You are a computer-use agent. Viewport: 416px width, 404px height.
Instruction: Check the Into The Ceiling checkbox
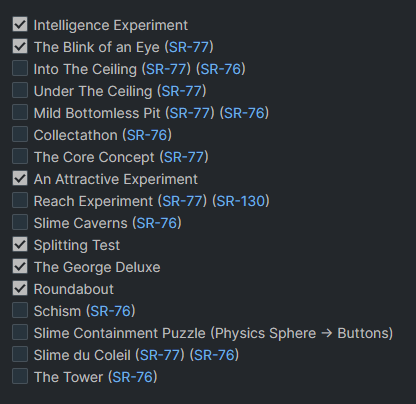click(x=20, y=68)
